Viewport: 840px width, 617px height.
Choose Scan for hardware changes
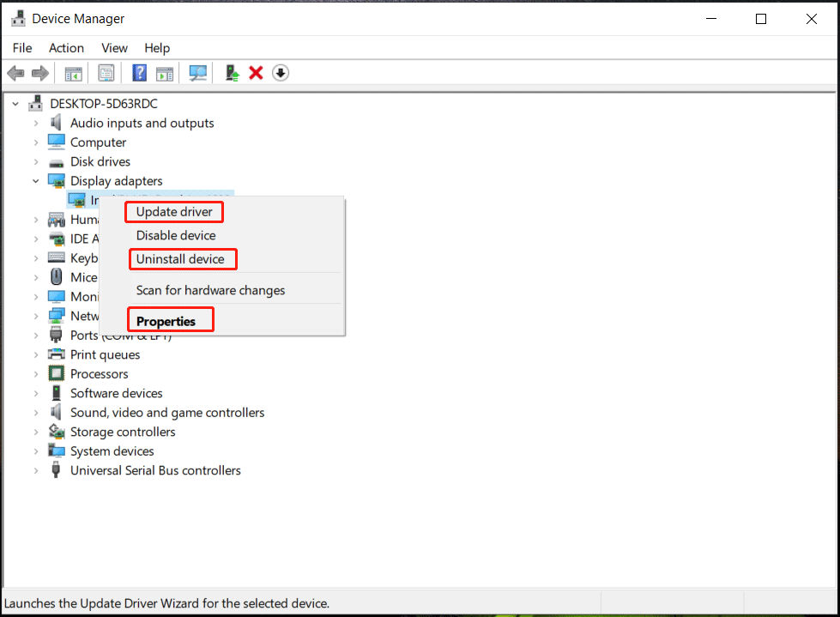click(x=210, y=290)
